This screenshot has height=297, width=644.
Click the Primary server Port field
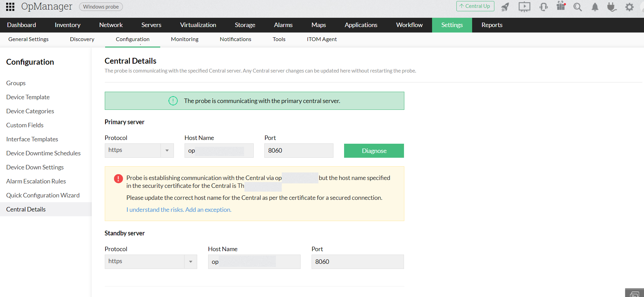299,151
